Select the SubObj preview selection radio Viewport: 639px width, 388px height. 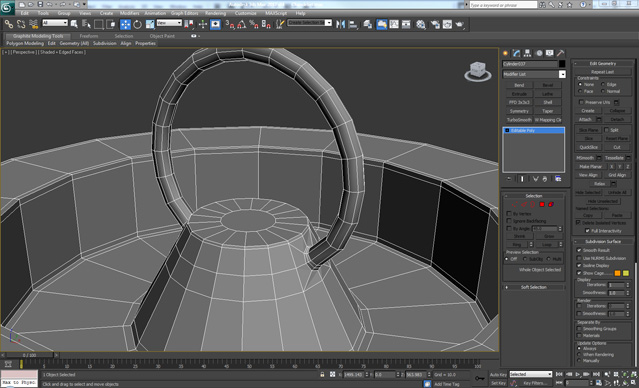click(x=525, y=259)
